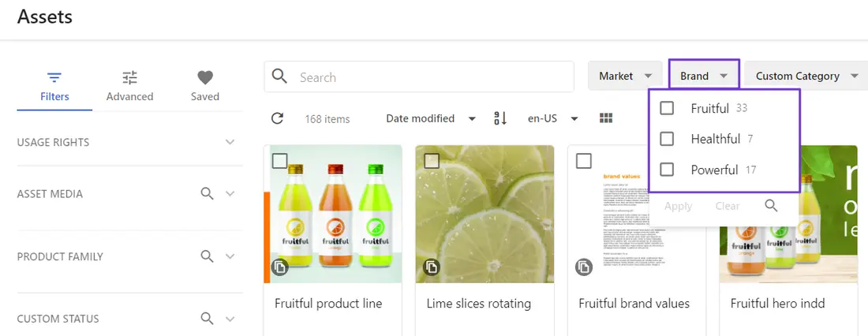Search within Product Family filter
868x336 pixels.
(x=207, y=256)
